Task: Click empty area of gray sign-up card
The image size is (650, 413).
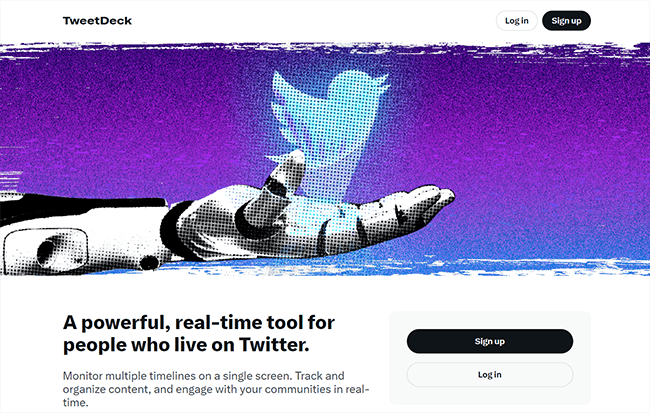Action: click(x=490, y=320)
